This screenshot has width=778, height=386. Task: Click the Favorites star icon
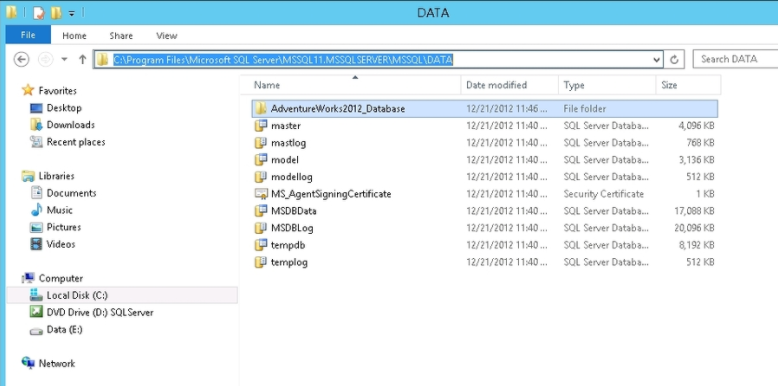(x=28, y=90)
